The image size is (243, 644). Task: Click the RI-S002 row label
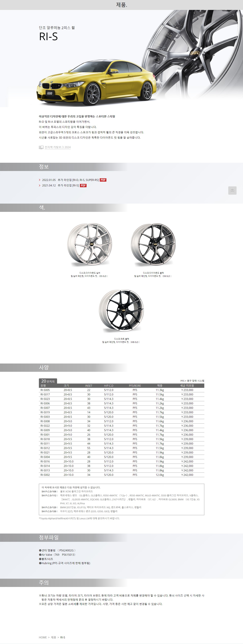pos(45,475)
